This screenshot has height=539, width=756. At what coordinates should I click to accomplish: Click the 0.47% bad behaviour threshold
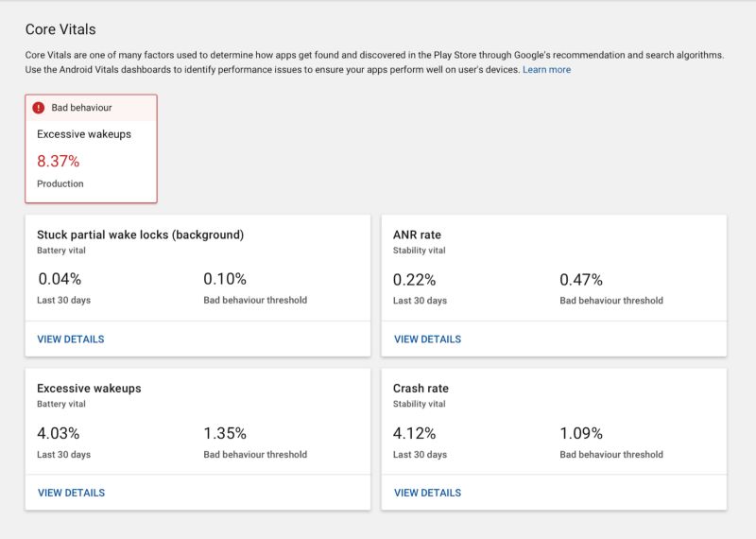tap(581, 279)
